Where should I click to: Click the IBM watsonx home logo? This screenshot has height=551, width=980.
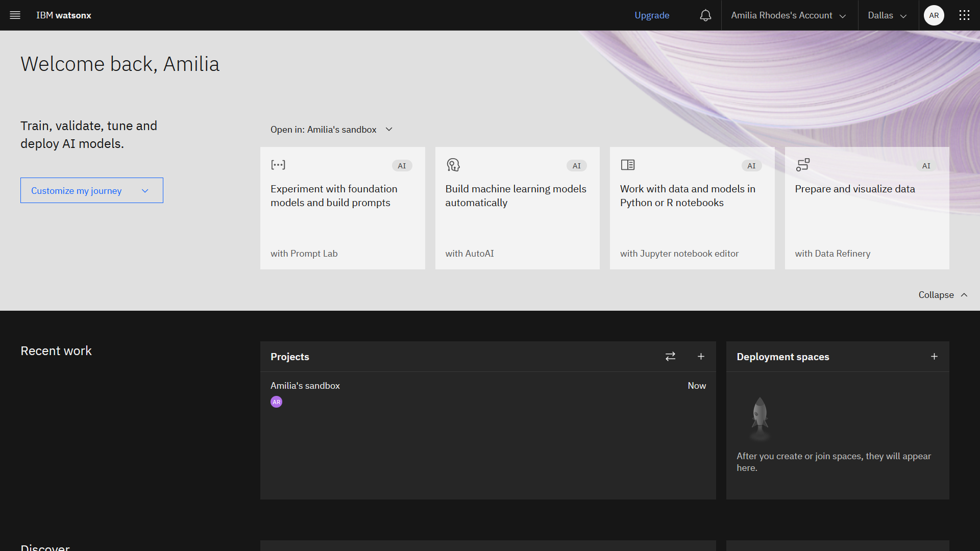click(x=63, y=15)
